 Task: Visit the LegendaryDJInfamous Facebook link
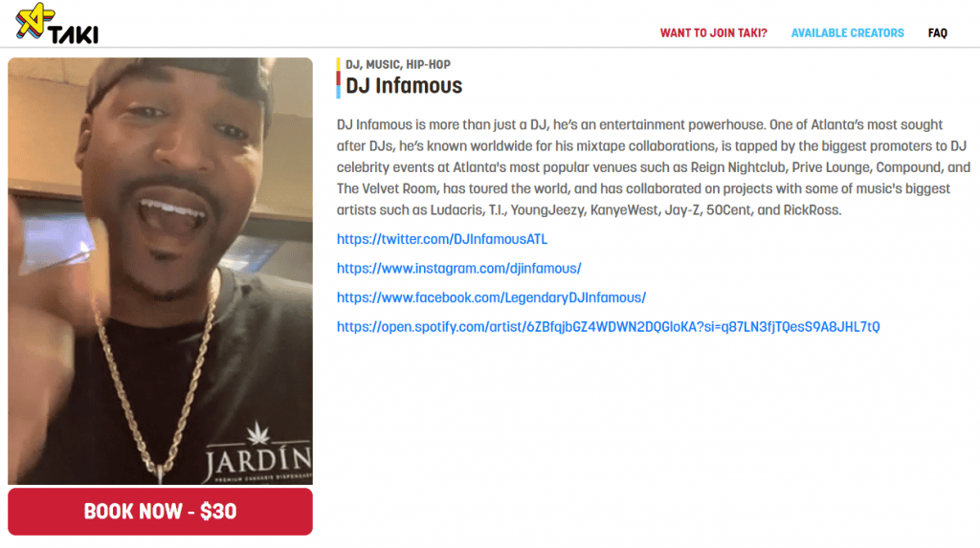point(491,297)
